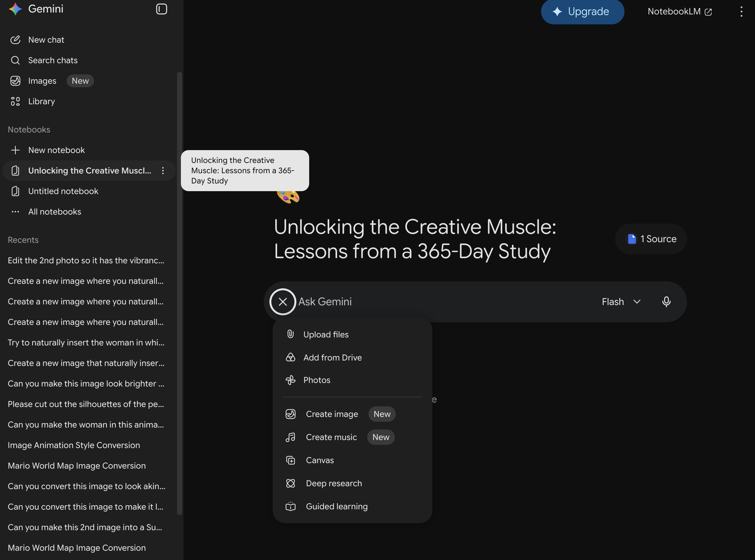Start a New notebook

click(x=89, y=150)
